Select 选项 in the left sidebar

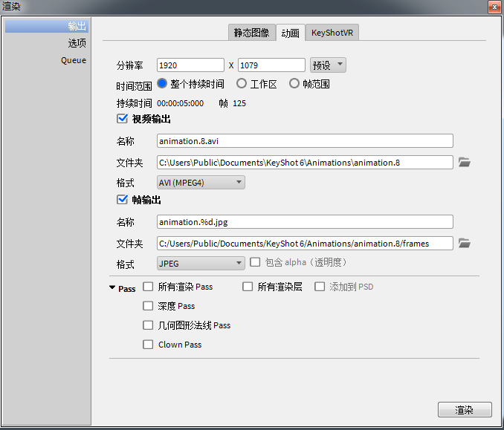point(77,43)
